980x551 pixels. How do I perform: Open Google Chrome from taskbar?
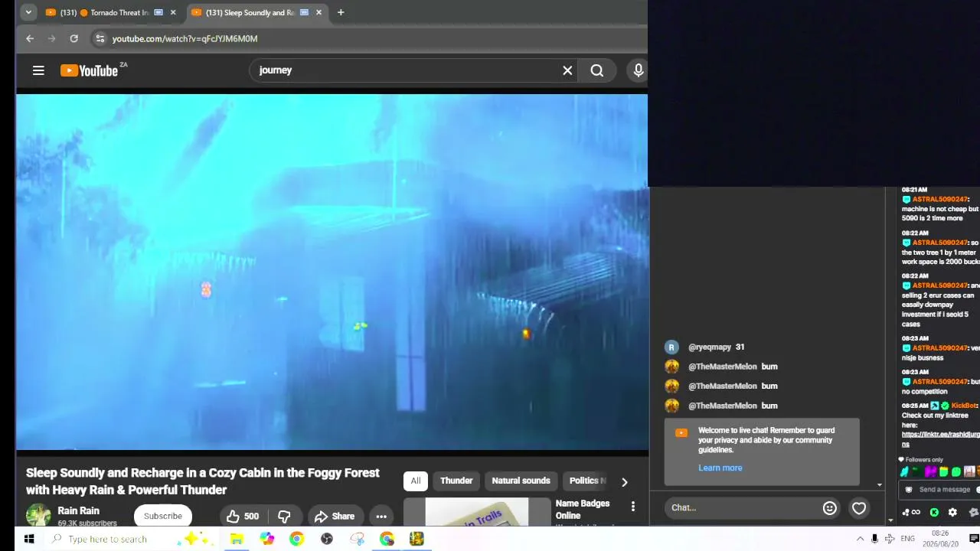click(x=296, y=539)
